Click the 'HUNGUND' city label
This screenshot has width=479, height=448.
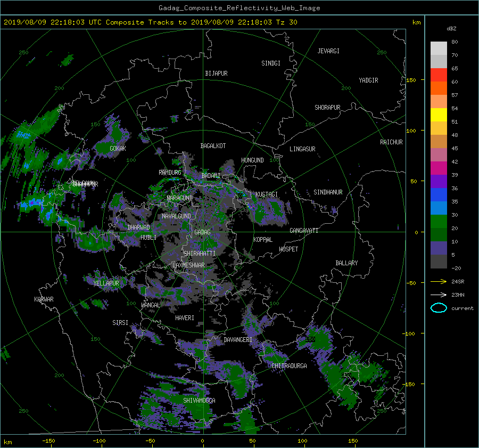252,160
